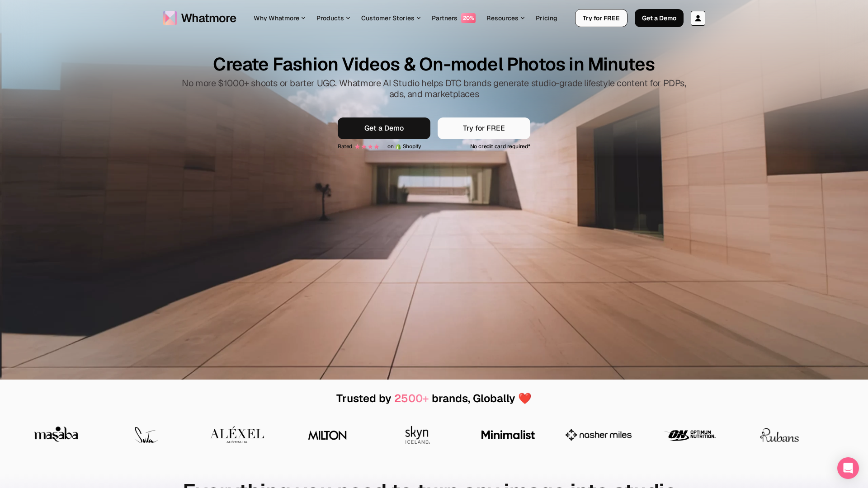Click the Whatmore logo

click(199, 18)
